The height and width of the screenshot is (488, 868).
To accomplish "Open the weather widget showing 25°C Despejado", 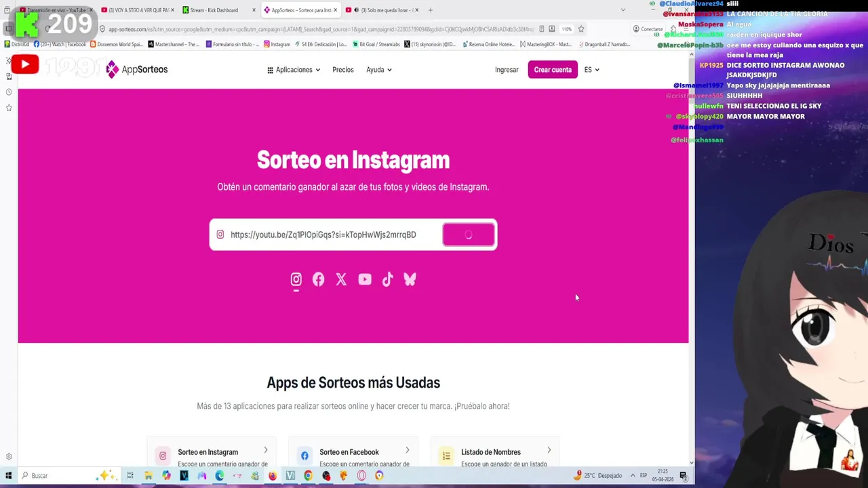I will [597, 476].
